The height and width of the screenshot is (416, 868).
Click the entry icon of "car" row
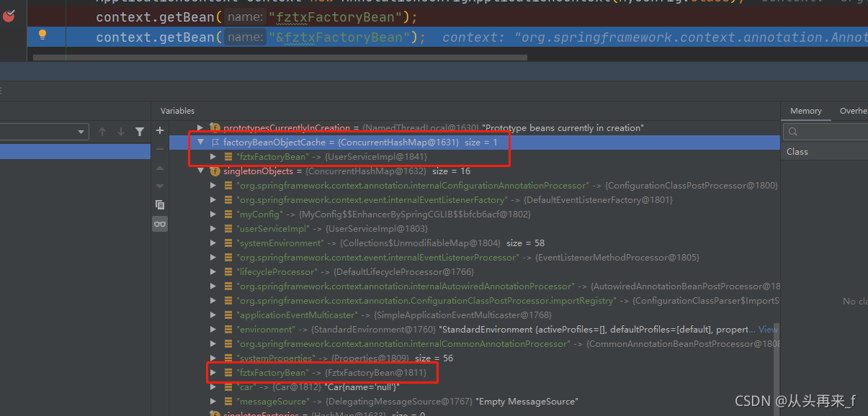point(228,387)
